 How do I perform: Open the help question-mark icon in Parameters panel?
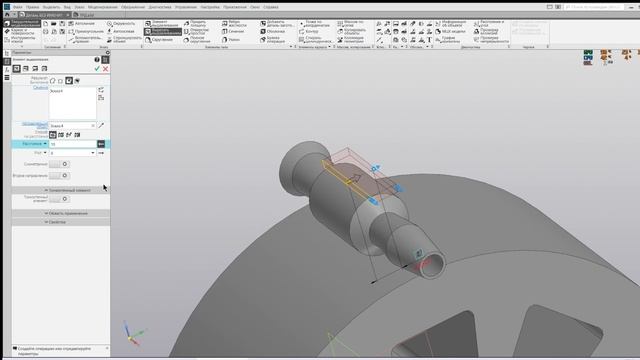[x=97, y=60]
